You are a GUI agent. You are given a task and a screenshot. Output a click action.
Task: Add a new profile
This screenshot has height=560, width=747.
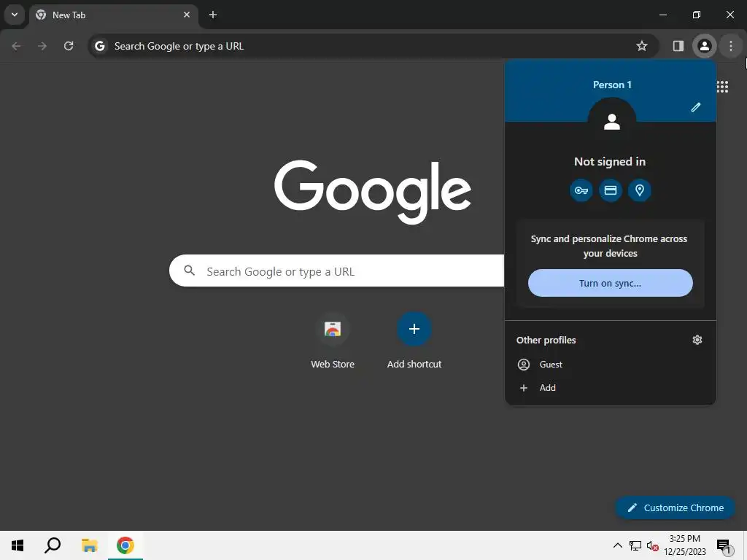click(x=611, y=388)
